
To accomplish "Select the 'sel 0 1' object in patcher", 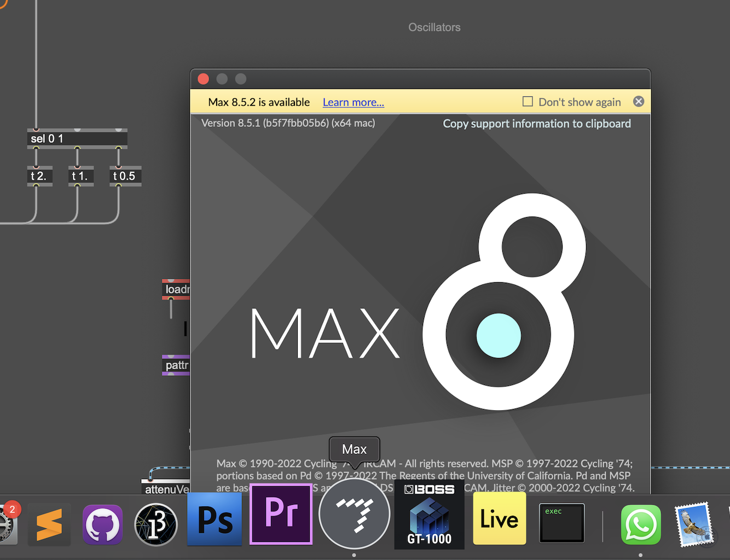I will coord(77,138).
